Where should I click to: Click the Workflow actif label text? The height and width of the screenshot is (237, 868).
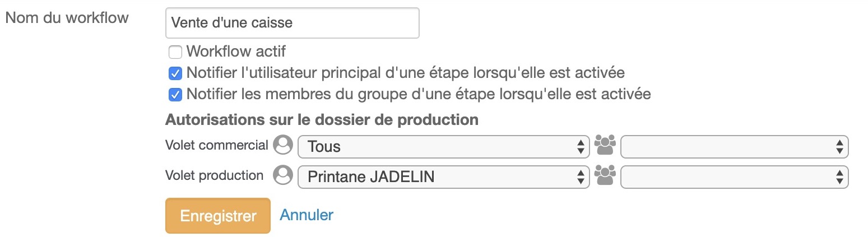[x=236, y=52]
